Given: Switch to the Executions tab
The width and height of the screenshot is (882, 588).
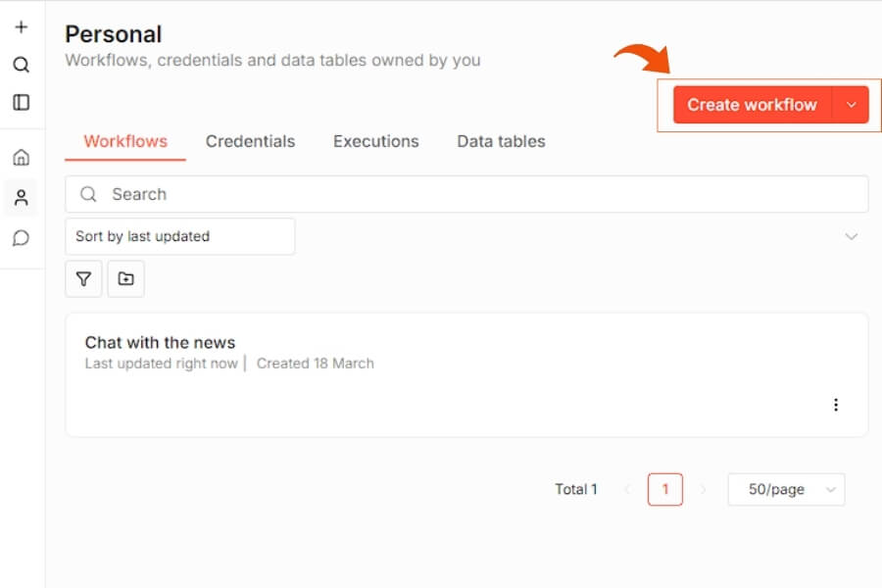Looking at the screenshot, I should pyautogui.click(x=375, y=141).
